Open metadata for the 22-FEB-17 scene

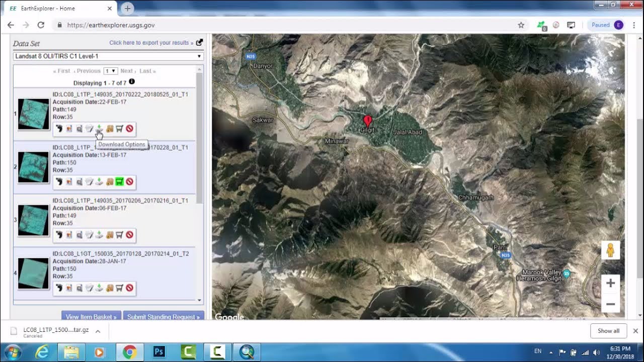[x=90, y=129]
